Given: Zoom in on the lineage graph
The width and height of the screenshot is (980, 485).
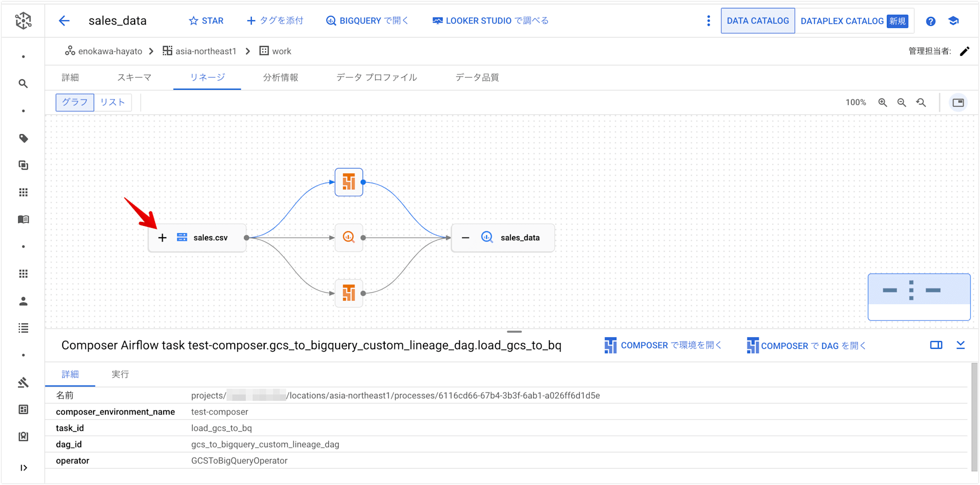Looking at the screenshot, I should [x=882, y=102].
